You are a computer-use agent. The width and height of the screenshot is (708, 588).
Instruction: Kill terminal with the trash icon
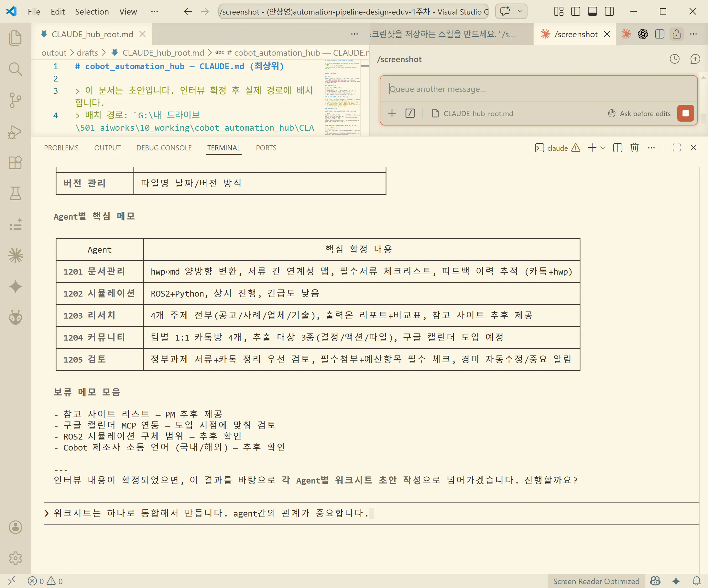coord(634,148)
